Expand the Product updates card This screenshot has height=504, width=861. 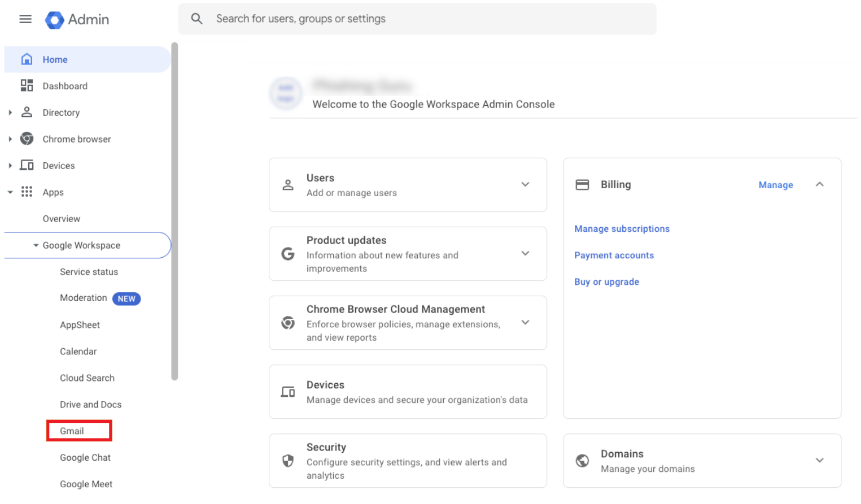pos(525,253)
